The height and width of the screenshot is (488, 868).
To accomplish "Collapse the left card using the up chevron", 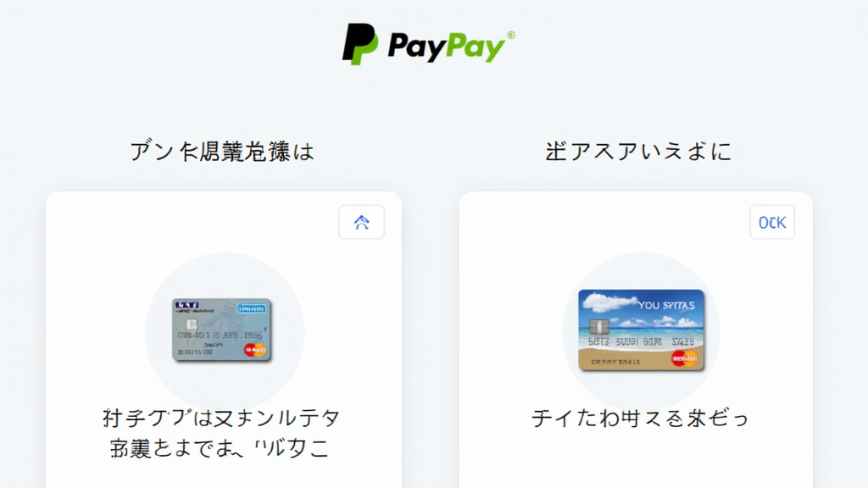I will [361, 222].
